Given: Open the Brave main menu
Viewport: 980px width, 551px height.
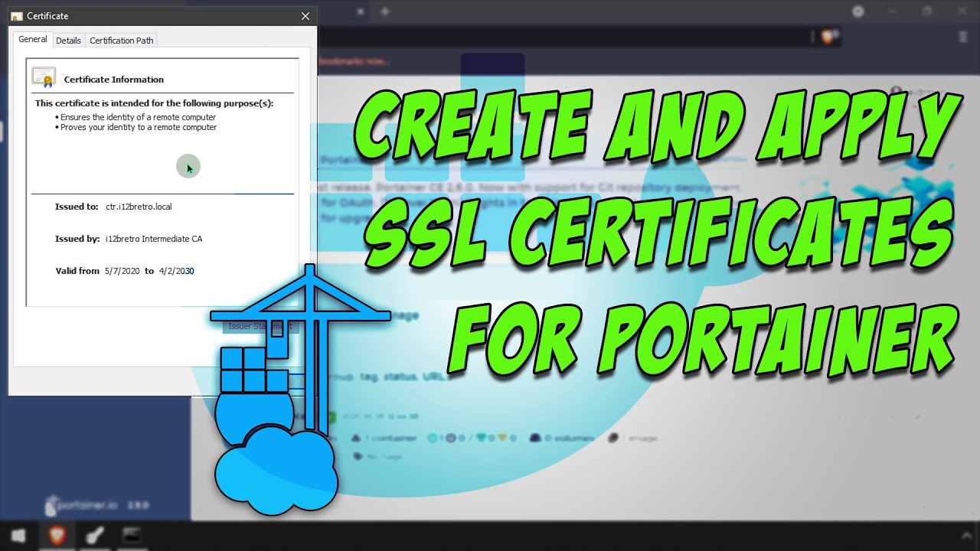Looking at the screenshot, I should (962, 36).
